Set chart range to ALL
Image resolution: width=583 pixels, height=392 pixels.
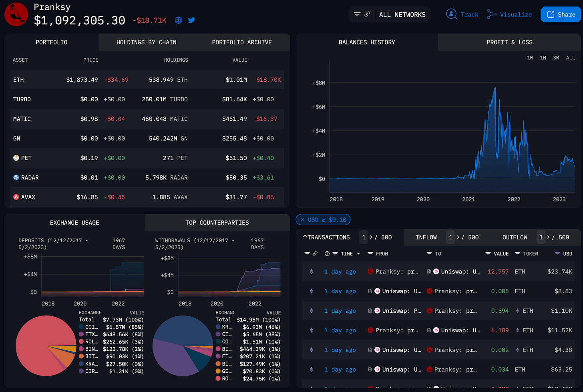point(571,58)
